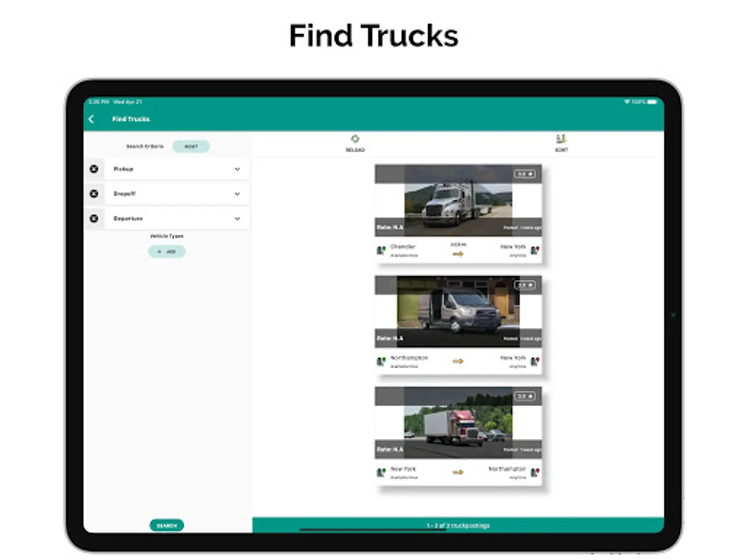The image size is (747, 560).
Task: Click the Northampton origin text on the van card
Action: 409,358
